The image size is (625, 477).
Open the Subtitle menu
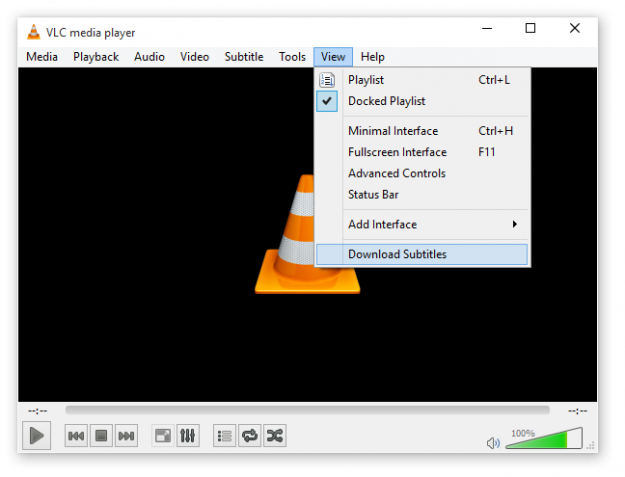(244, 57)
